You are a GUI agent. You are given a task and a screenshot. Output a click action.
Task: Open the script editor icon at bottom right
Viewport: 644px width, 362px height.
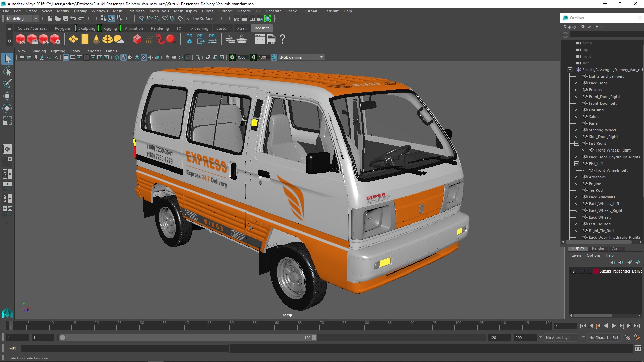click(x=638, y=349)
